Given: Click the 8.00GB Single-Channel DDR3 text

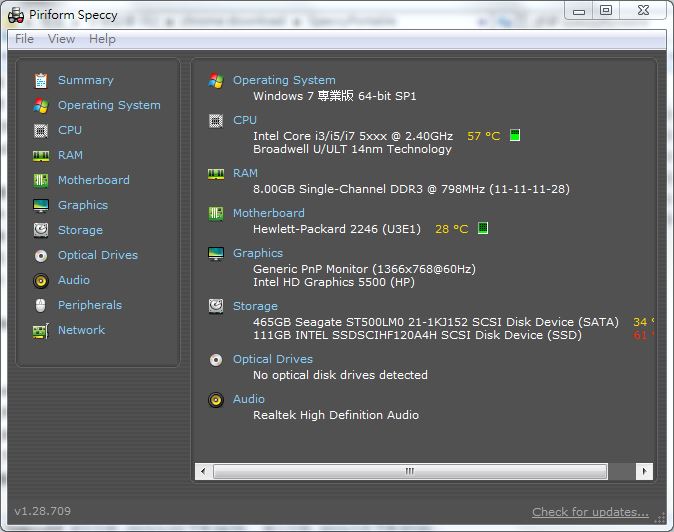Looking at the screenshot, I should [x=411, y=190].
